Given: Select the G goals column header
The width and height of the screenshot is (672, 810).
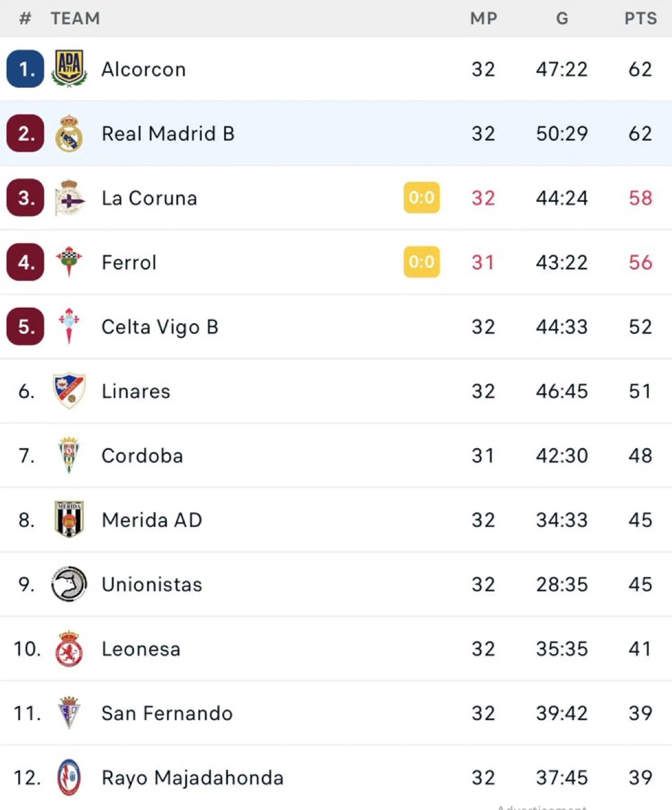Looking at the screenshot, I should tap(562, 18).
